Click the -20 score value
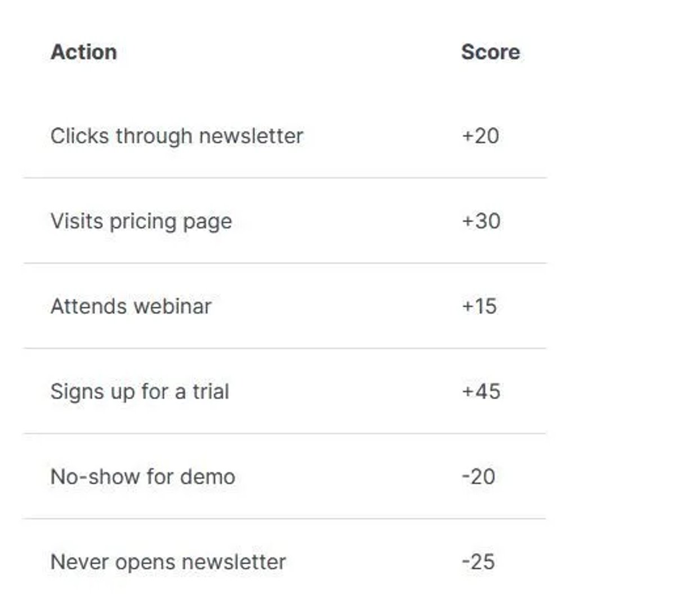The image size is (675, 616). tap(478, 476)
